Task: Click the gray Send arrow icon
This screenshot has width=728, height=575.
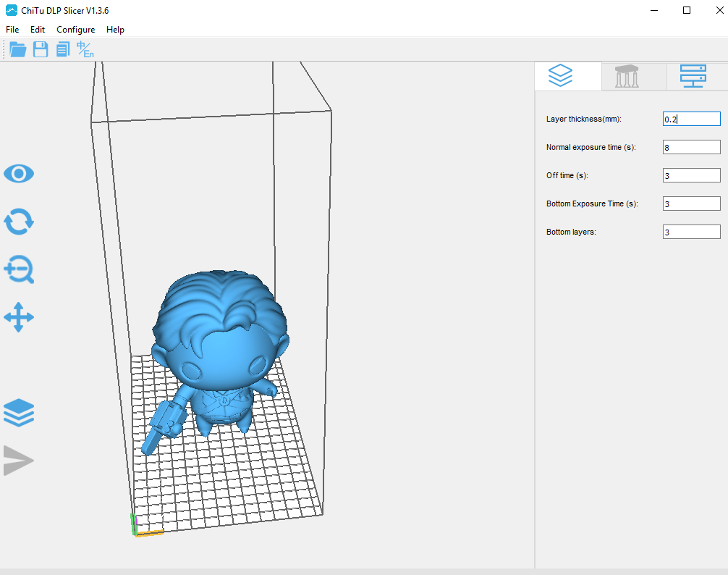Action: click(x=19, y=461)
